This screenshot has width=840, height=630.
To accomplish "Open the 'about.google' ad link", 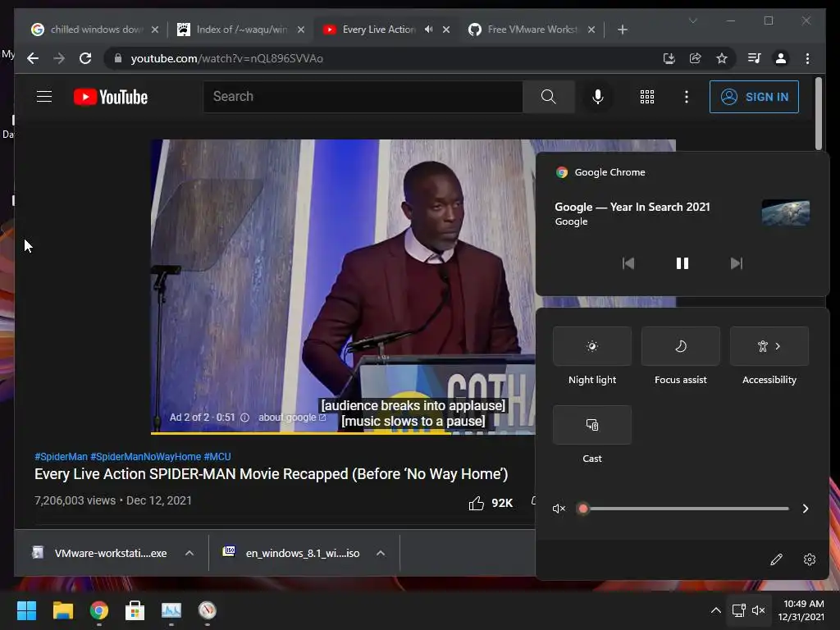I will 292,418.
